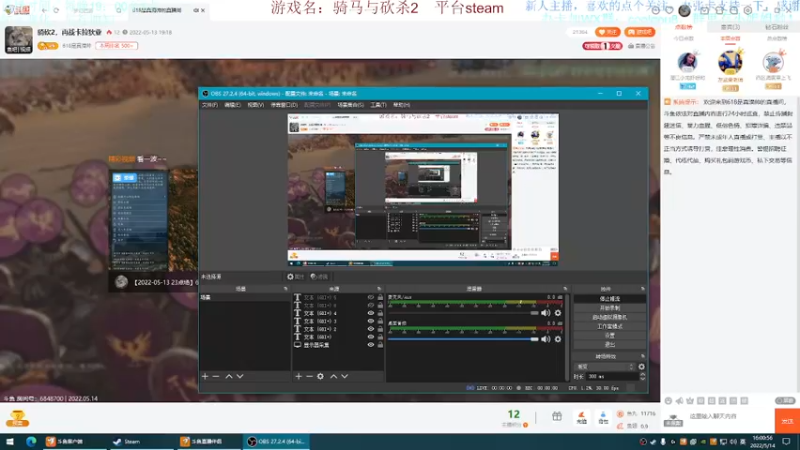Image resolution: width=800 pixels, height=450 pixels.
Task: Remove the selected source with the minus icon
Action: pos(309,377)
